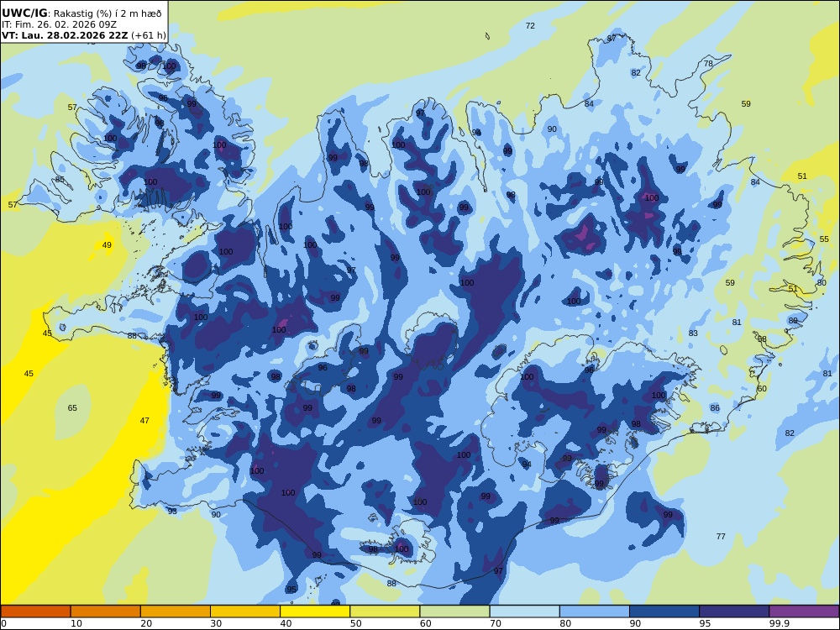Click the '72' humidity value on the map

coord(530,26)
